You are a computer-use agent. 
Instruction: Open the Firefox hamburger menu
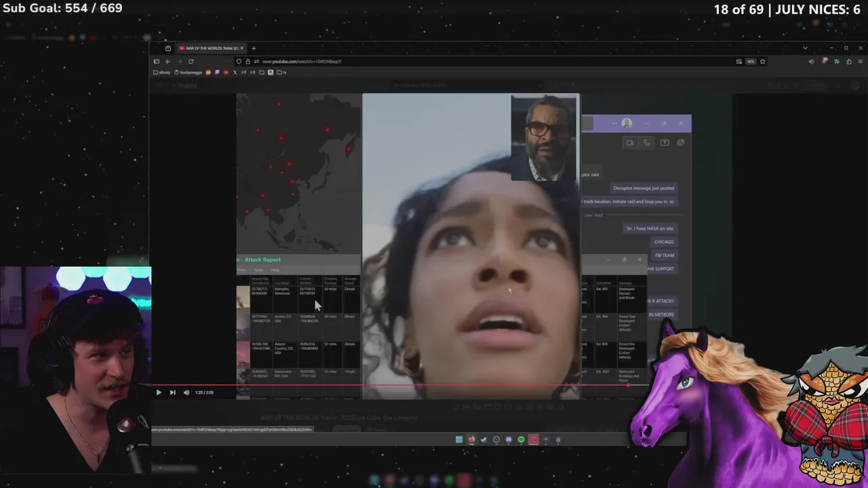(861, 62)
